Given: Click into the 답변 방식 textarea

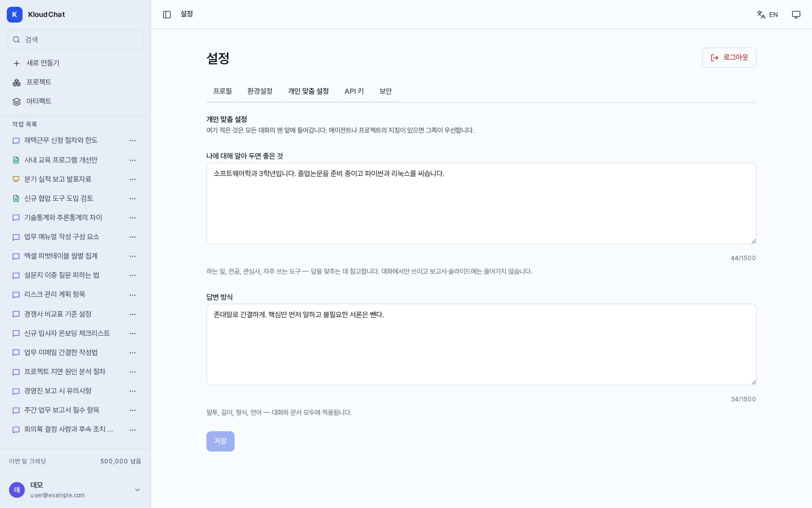Looking at the screenshot, I should [481, 345].
